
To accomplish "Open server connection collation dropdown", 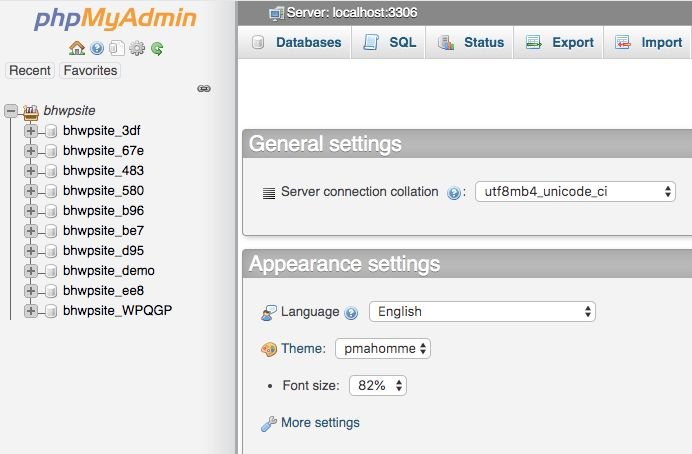I will point(575,191).
